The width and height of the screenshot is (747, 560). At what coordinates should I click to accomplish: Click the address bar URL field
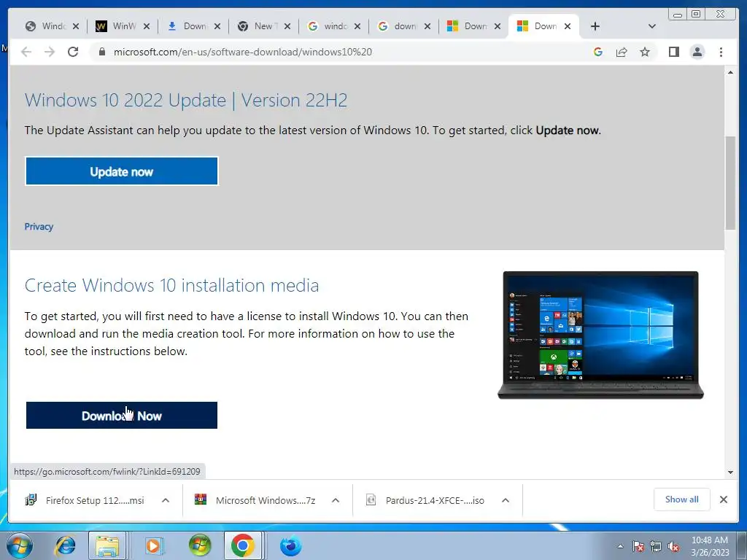point(343,52)
